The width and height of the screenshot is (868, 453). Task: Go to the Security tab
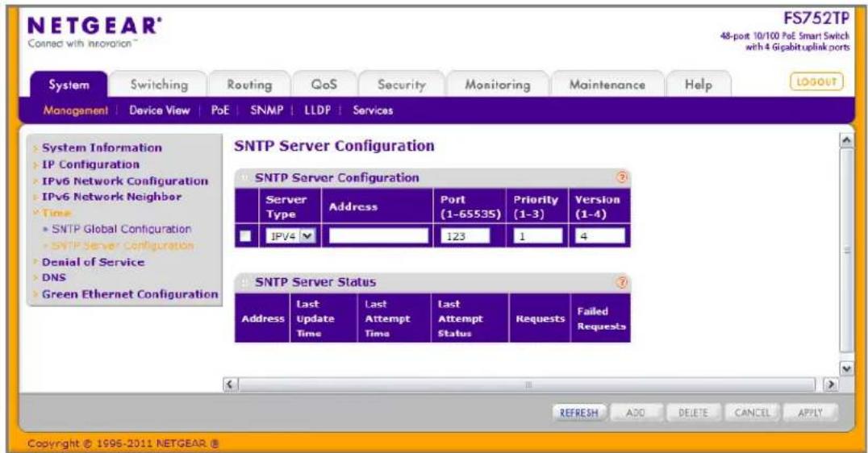click(x=402, y=85)
